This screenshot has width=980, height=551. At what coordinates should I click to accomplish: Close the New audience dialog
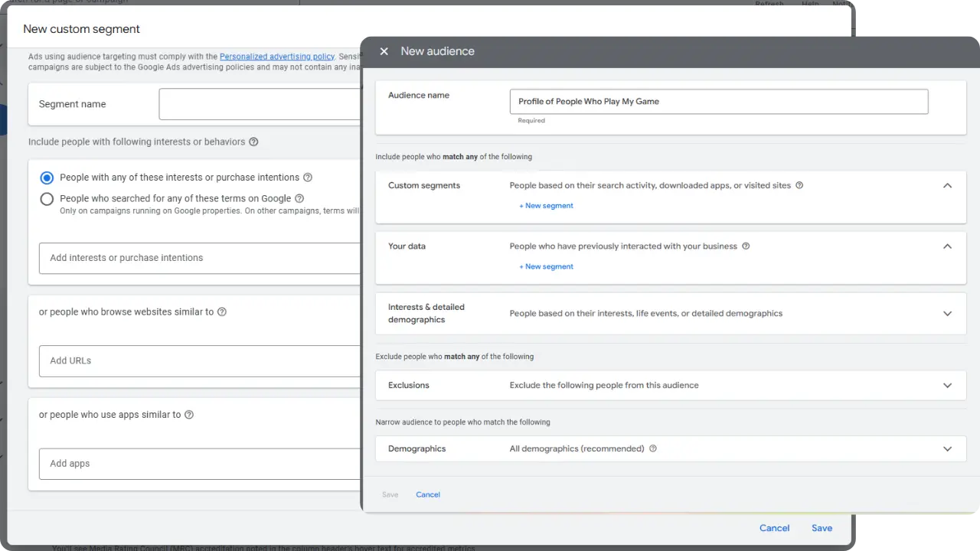pyautogui.click(x=384, y=51)
